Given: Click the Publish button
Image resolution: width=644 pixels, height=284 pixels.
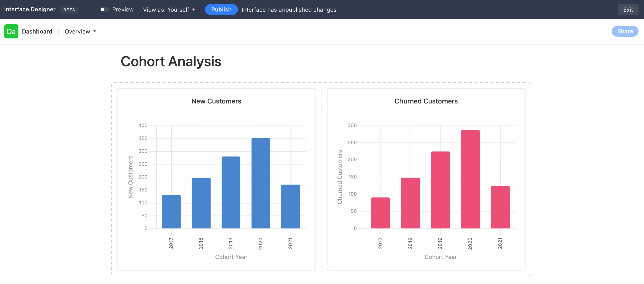Looking at the screenshot, I should 221,9.
